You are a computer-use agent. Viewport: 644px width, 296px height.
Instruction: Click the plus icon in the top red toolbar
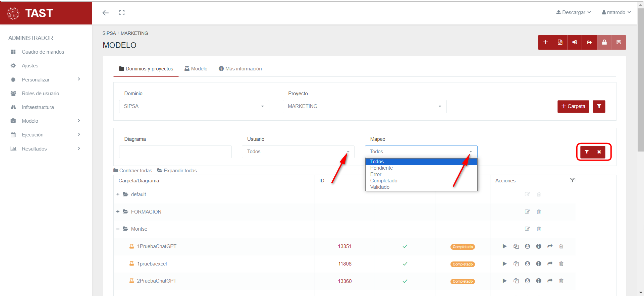[545, 42]
